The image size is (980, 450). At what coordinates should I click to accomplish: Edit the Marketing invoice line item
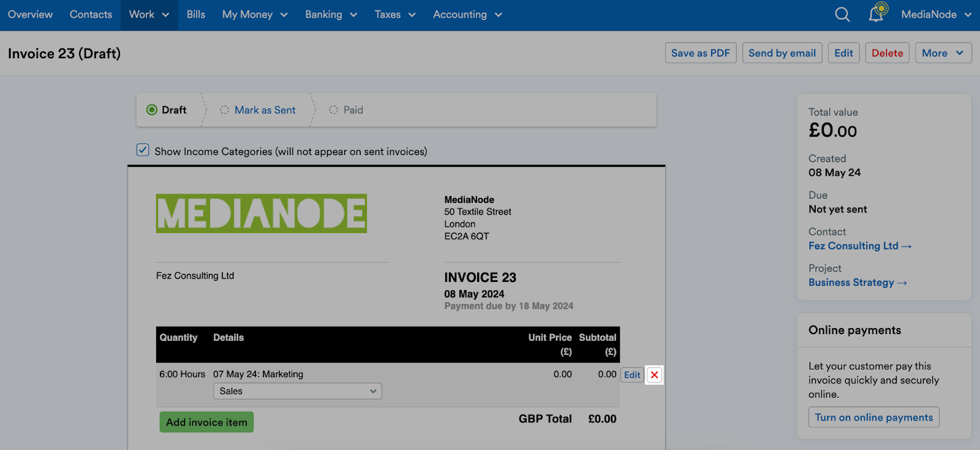(632, 375)
